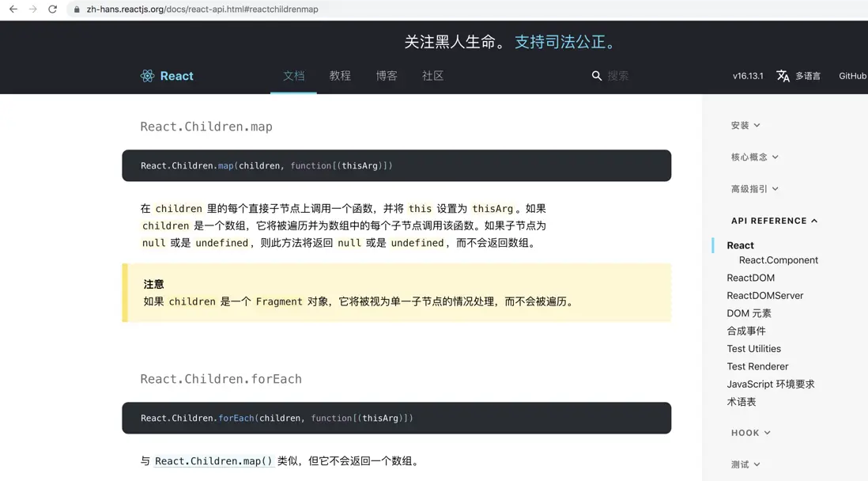Screen dimensions: 868x481
Task: Expand the 安装 sidebar section
Action: (745, 125)
